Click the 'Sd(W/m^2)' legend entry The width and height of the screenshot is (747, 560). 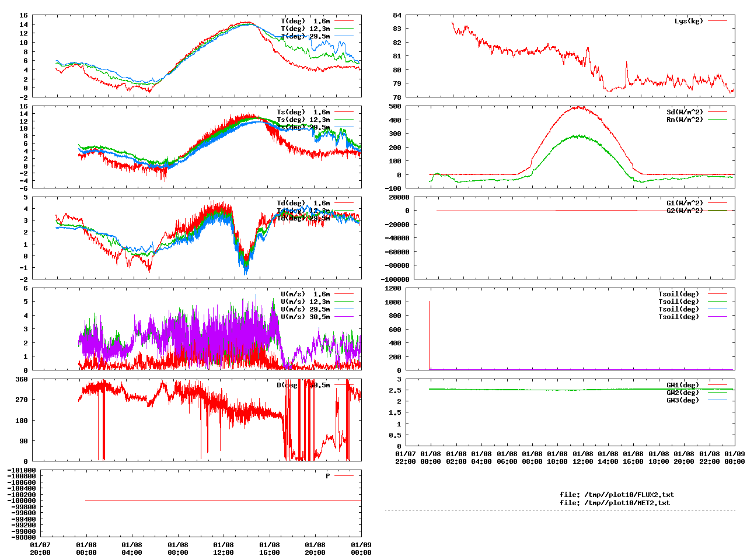click(685, 112)
